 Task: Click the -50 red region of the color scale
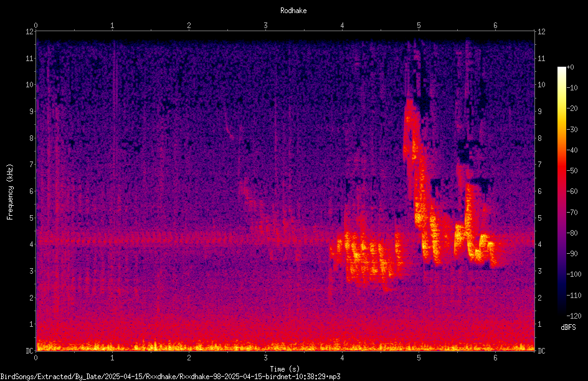pyautogui.click(x=562, y=171)
